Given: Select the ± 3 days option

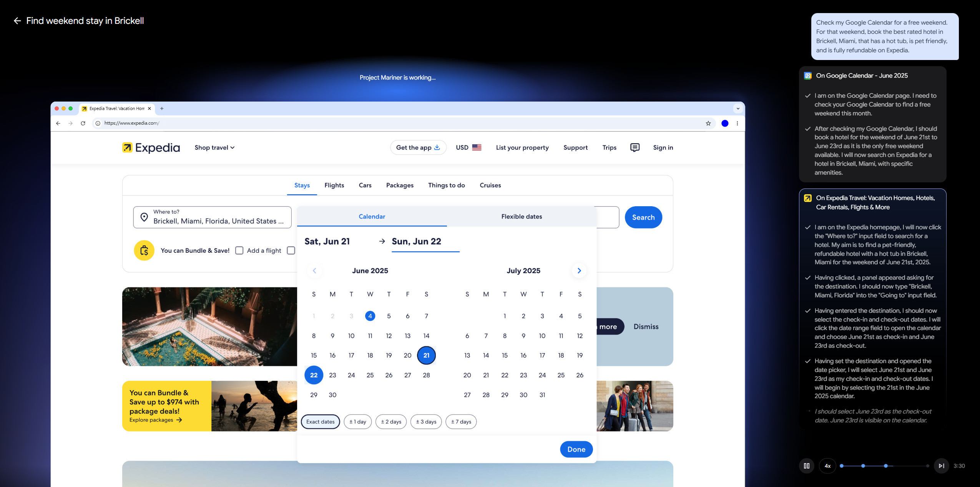Looking at the screenshot, I should pos(426,422).
